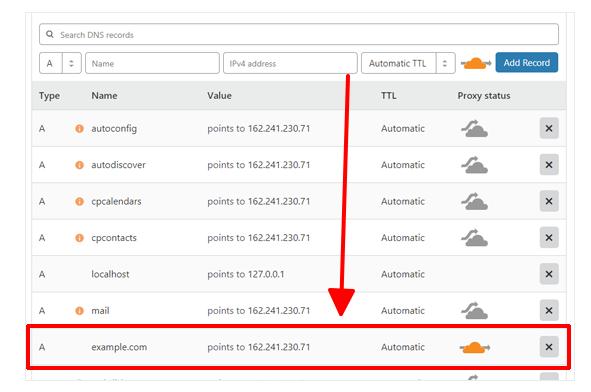
Task: Click autoconfig's points to 162.241.230.71 value
Action: coord(259,129)
